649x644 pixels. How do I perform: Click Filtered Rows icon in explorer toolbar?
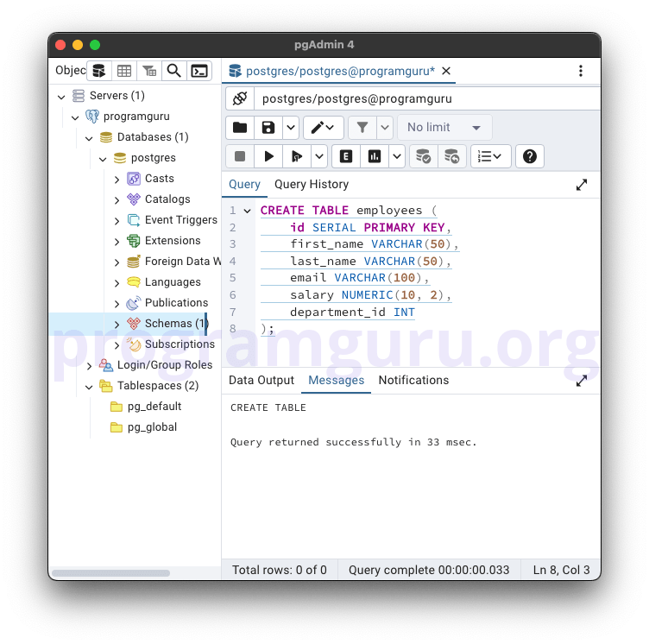point(149,71)
